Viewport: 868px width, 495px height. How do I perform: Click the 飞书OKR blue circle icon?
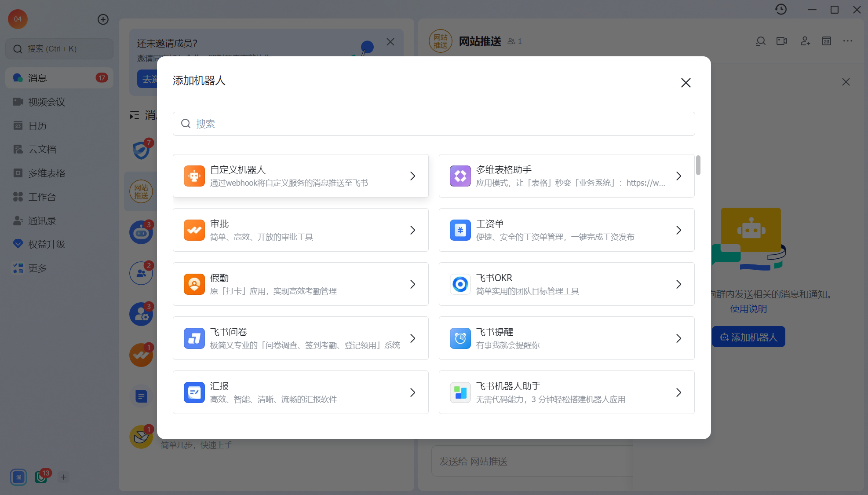[x=460, y=284]
